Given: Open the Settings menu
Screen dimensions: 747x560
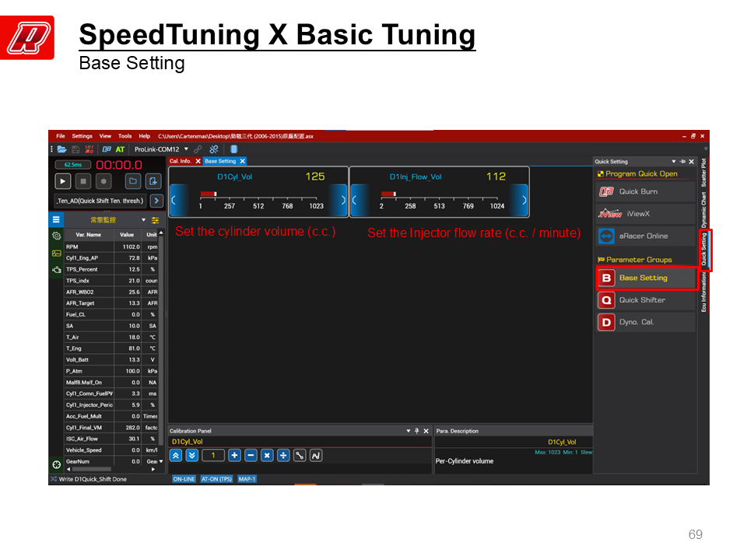Looking at the screenshot, I should click(82, 135).
